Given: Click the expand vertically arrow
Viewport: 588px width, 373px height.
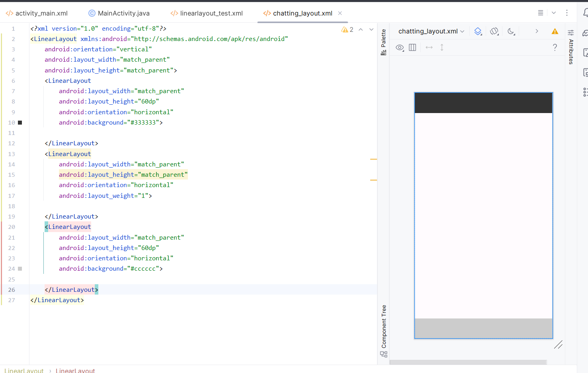Looking at the screenshot, I should tap(442, 47).
